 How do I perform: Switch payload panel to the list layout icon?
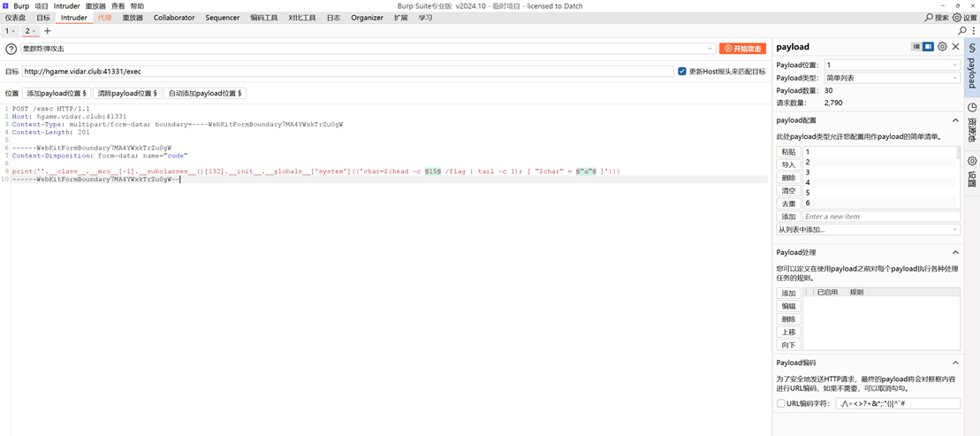pos(916,47)
